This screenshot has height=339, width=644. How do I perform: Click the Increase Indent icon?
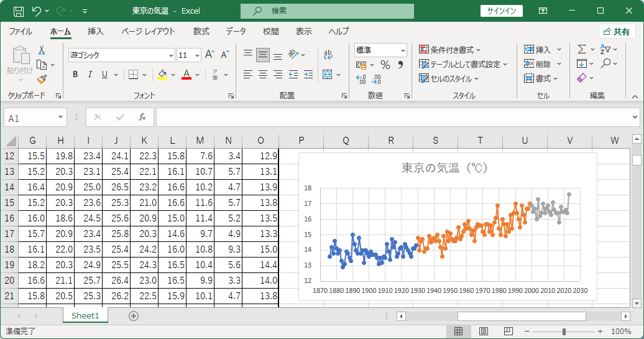click(308, 75)
